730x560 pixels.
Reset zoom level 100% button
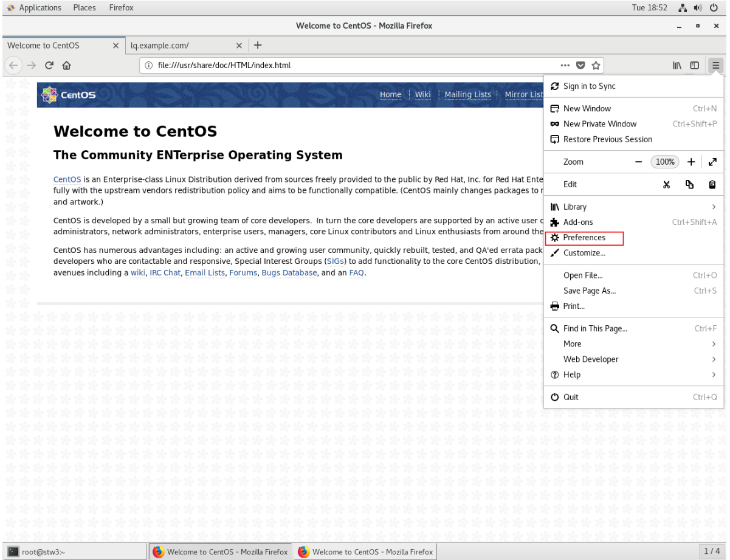tap(665, 162)
